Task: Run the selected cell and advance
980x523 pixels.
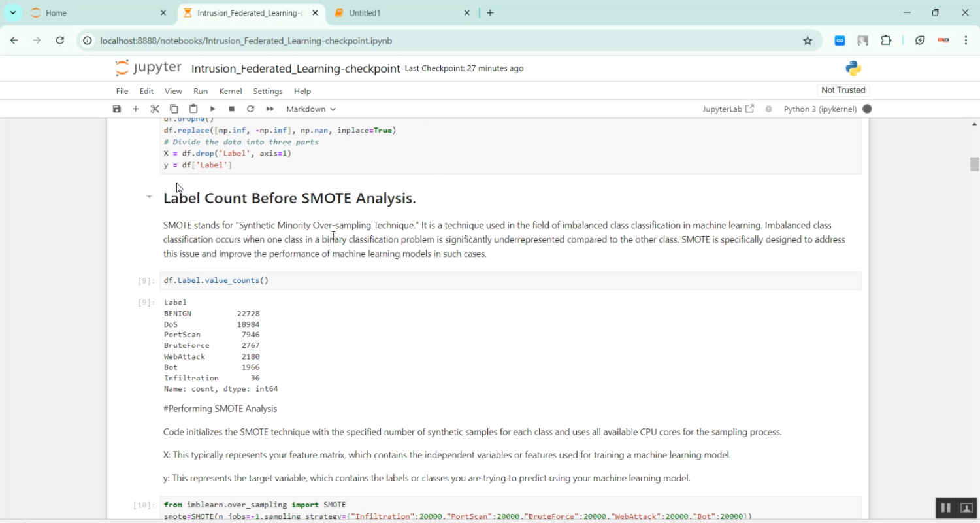Action: 212,109
